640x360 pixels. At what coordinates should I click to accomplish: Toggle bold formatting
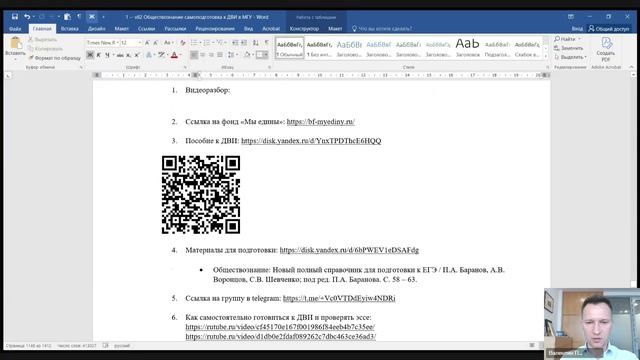coord(90,55)
